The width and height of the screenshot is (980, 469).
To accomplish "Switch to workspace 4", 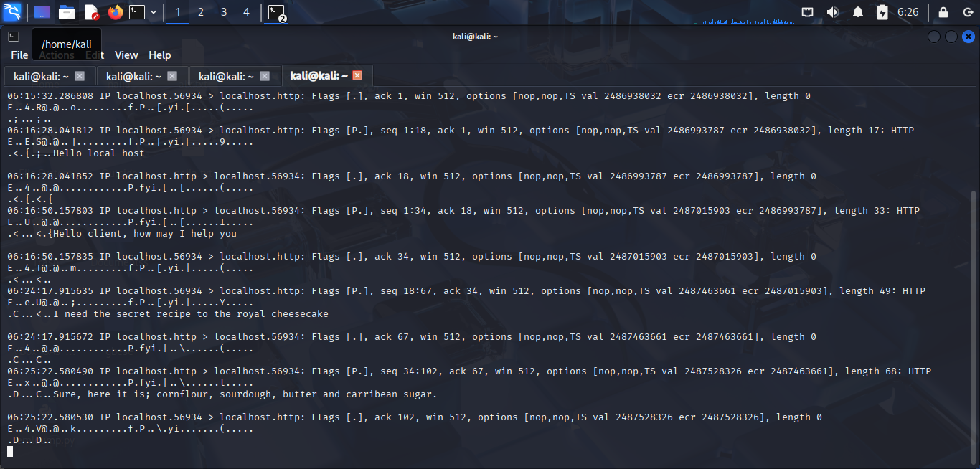I will click(x=247, y=12).
